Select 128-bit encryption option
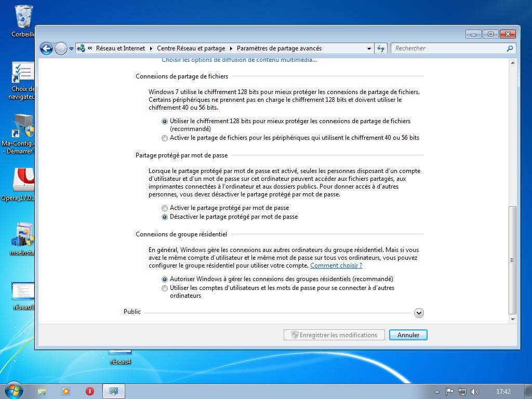 click(165, 122)
